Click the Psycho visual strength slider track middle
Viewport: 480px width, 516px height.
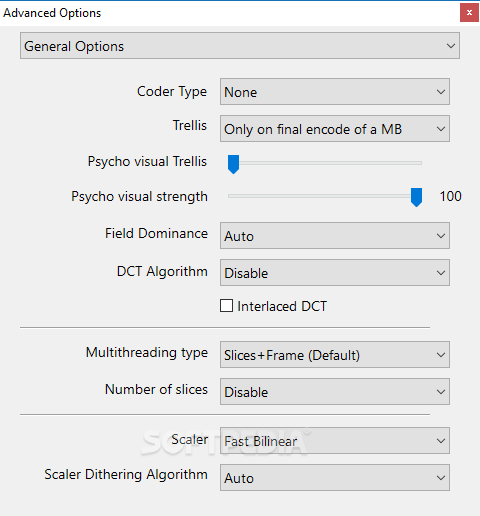pyautogui.click(x=325, y=196)
